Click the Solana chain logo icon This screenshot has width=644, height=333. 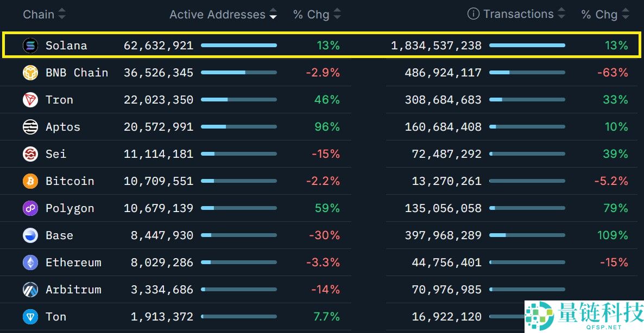30,46
